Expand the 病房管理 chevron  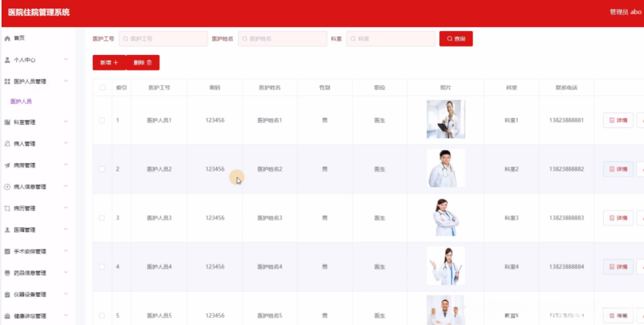point(66,164)
